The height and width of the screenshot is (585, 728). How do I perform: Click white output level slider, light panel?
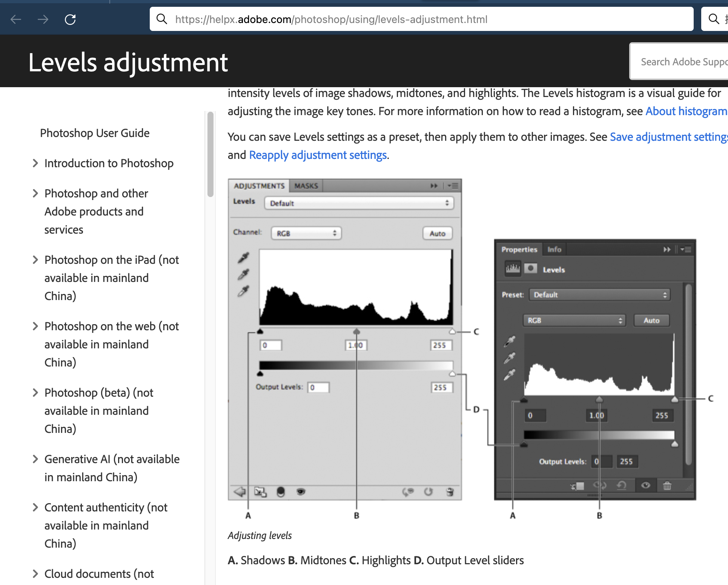point(452,374)
